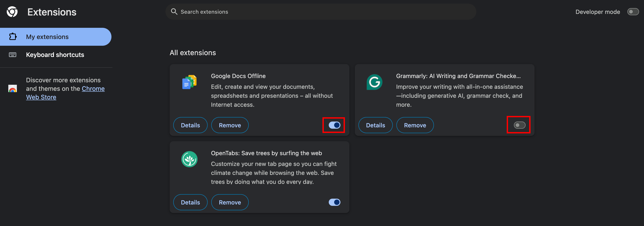Click the search magnifier icon
The height and width of the screenshot is (226, 644).
pos(174,11)
